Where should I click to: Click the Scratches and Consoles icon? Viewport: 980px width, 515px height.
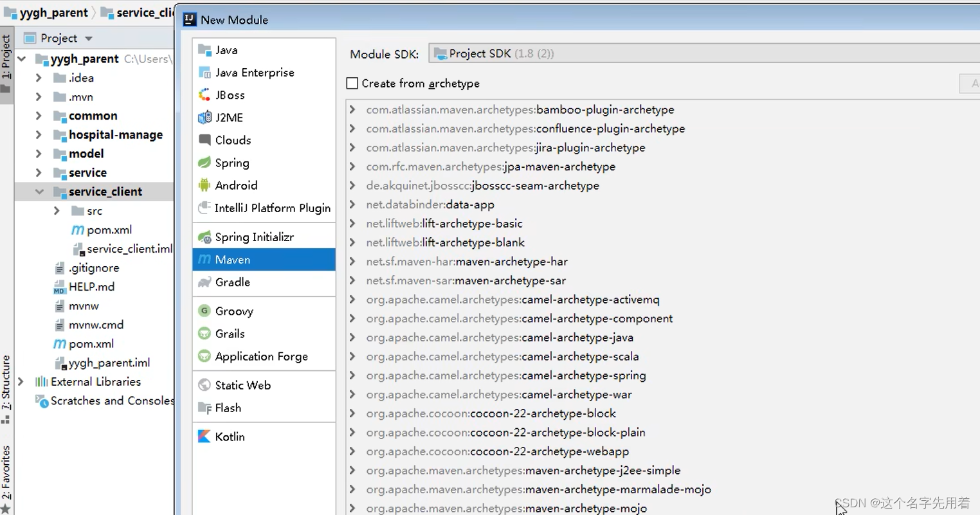pos(42,401)
